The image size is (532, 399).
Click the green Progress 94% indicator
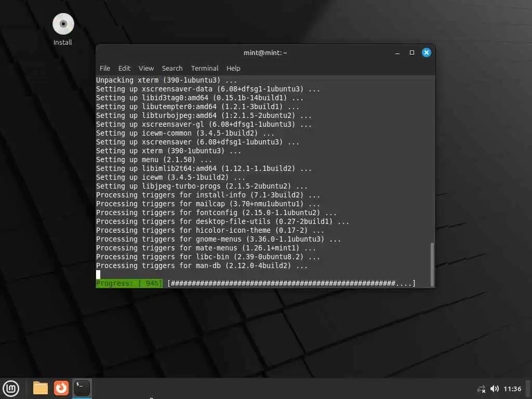click(129, 283)
